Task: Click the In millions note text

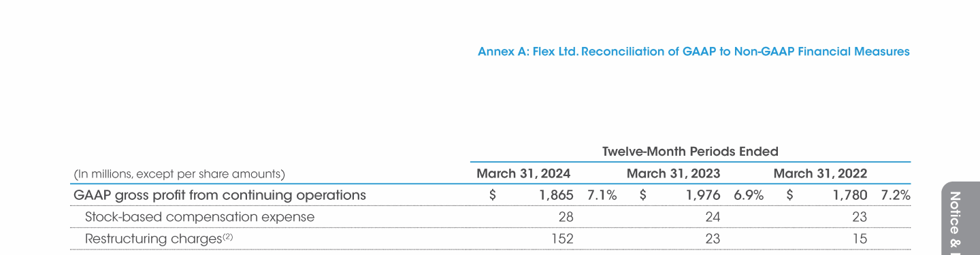Action: pyautogui.click(x=179, y=174)
